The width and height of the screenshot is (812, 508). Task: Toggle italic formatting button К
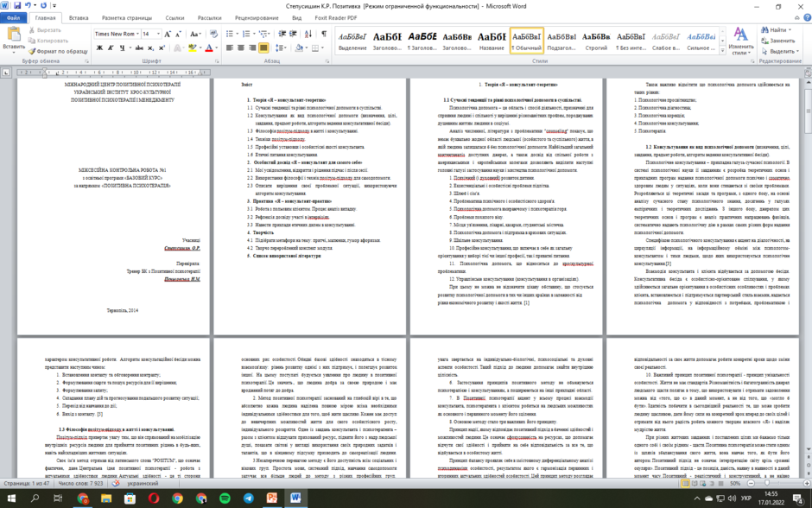pyautogui.click(x=111, y=48)
